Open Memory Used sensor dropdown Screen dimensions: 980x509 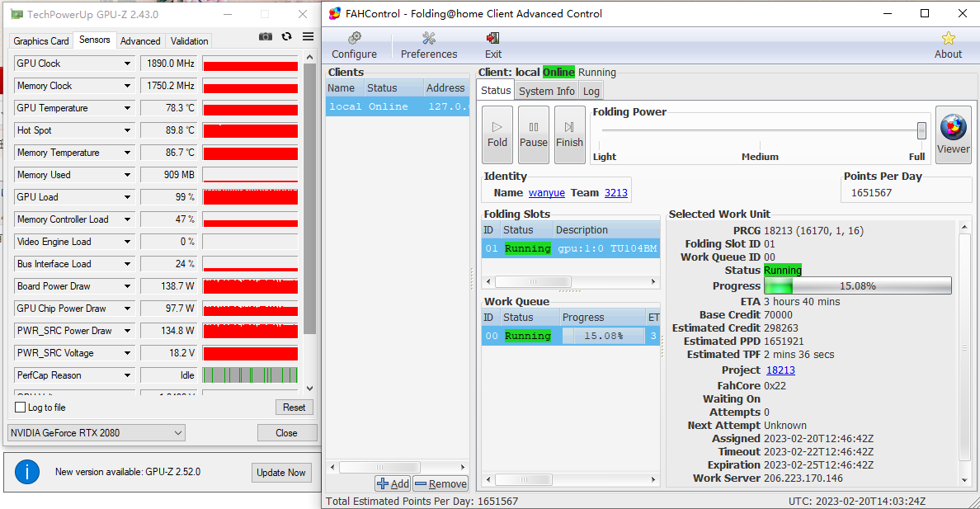[x=128, y=175]
